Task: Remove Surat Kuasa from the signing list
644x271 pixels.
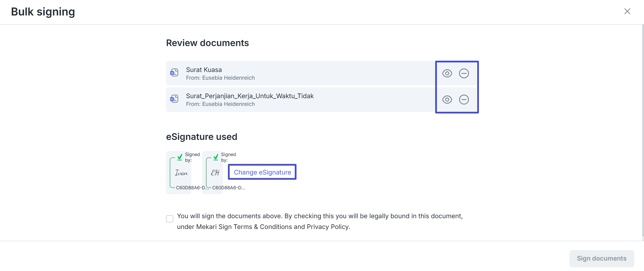Action: coord(464,73)
